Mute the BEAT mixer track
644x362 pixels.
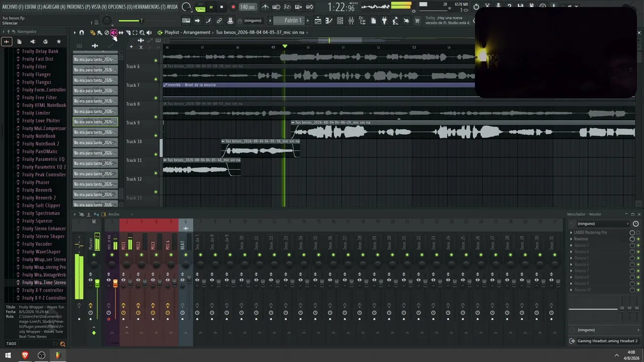186,255
